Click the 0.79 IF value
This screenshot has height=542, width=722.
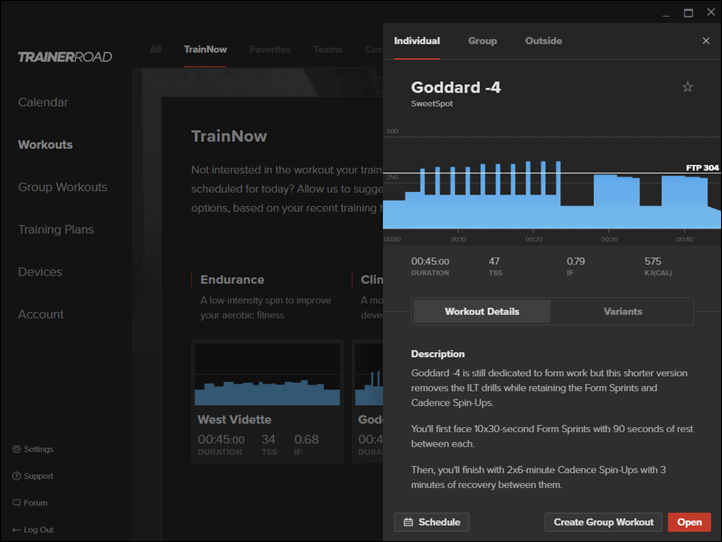coord(576,261)
